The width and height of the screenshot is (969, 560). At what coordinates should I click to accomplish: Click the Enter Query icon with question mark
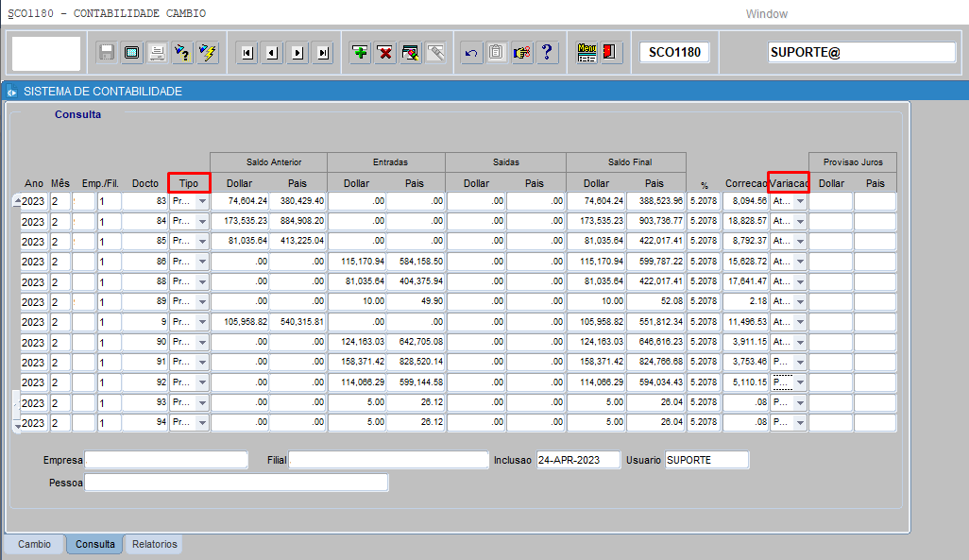[182, 53]
